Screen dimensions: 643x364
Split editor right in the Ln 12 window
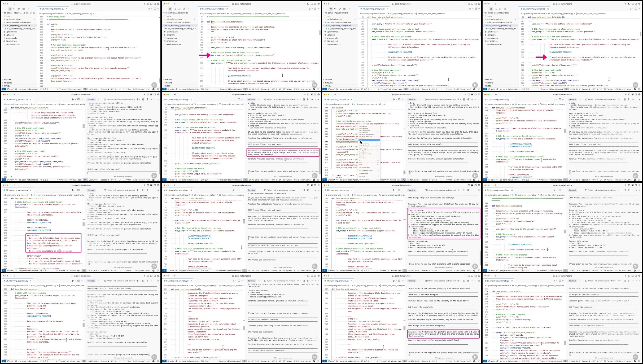point(155,9)
